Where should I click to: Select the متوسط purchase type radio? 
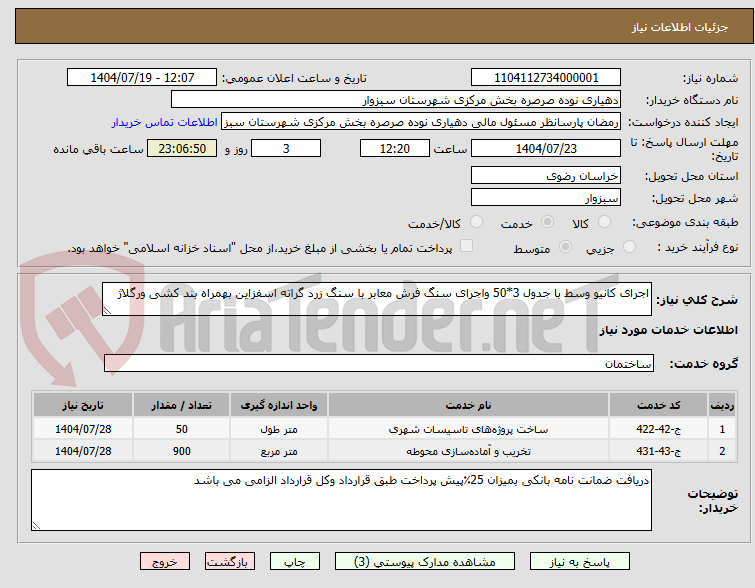565,247
